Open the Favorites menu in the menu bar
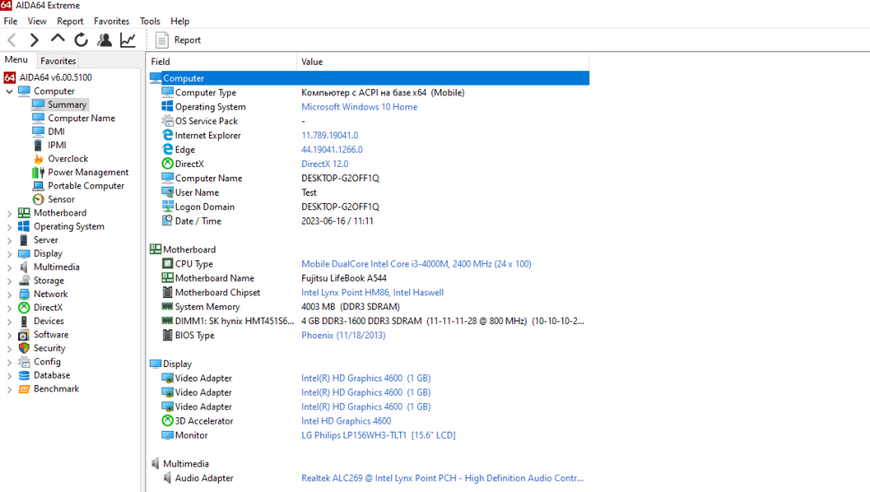The height and width of the screenshot is (492, 870). (x=112, y=21)
